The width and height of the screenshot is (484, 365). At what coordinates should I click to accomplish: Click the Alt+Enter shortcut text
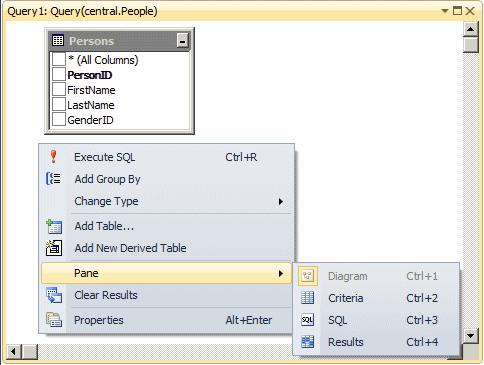coord(249,320)
